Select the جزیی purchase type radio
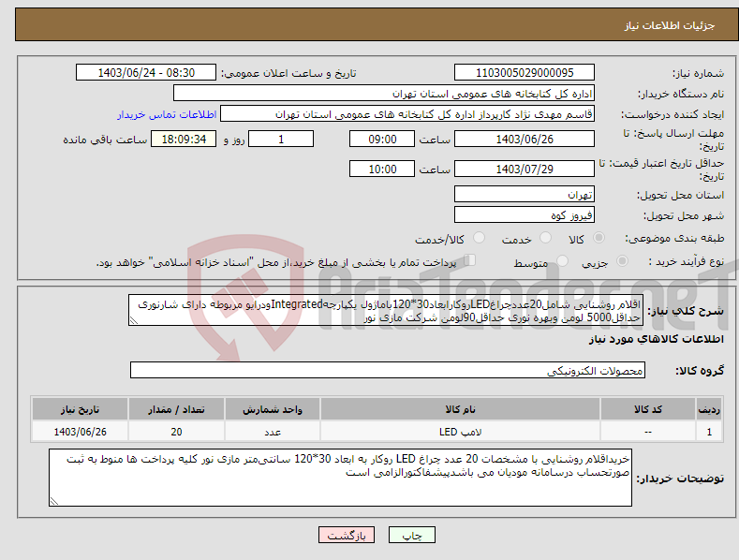The height and width of the screenshot is (560, 739). pyautogui.click(x=622, y=260)
